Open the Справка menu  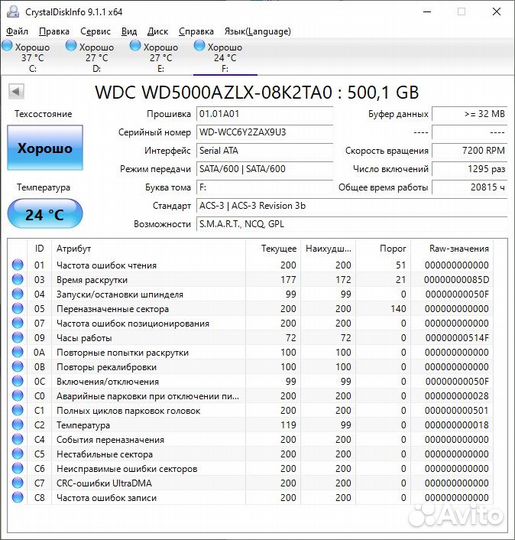[x=196, y=31]
